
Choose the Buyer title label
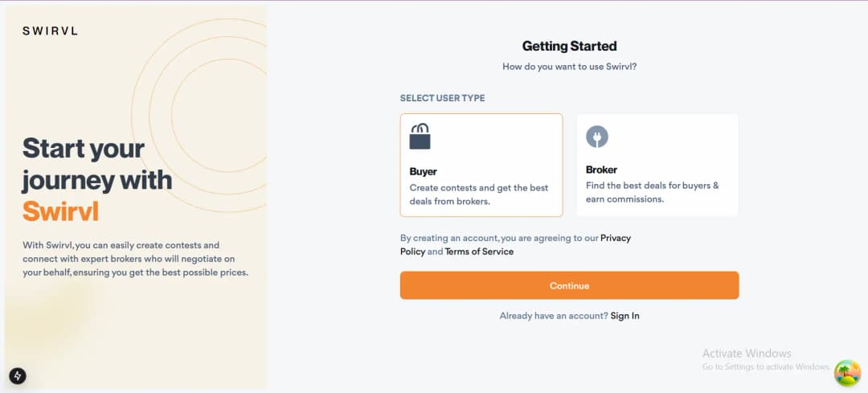click(x=424, y=172)
